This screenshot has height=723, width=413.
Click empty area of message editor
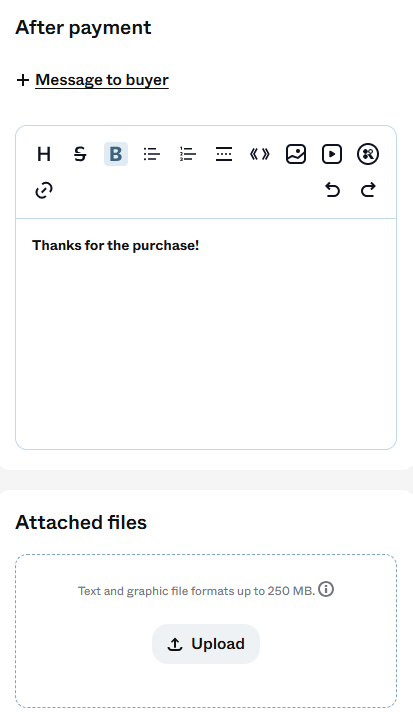[x=206, y=350]
